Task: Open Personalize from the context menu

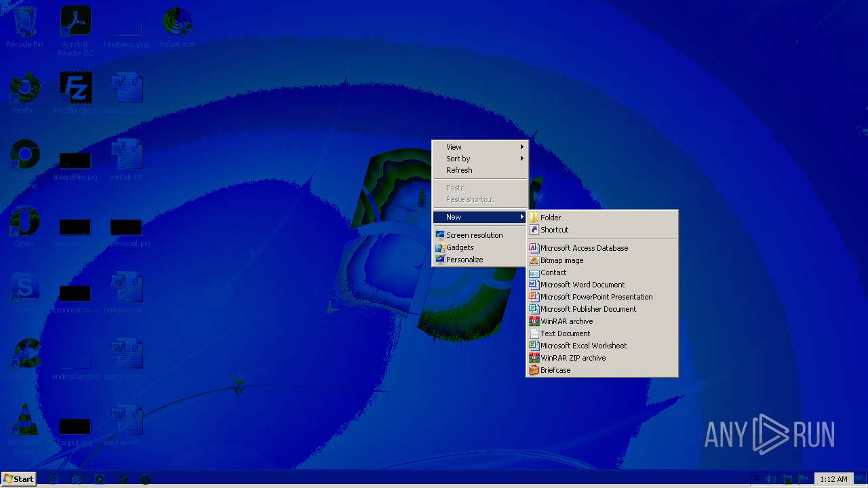Action: pos(480,260)
